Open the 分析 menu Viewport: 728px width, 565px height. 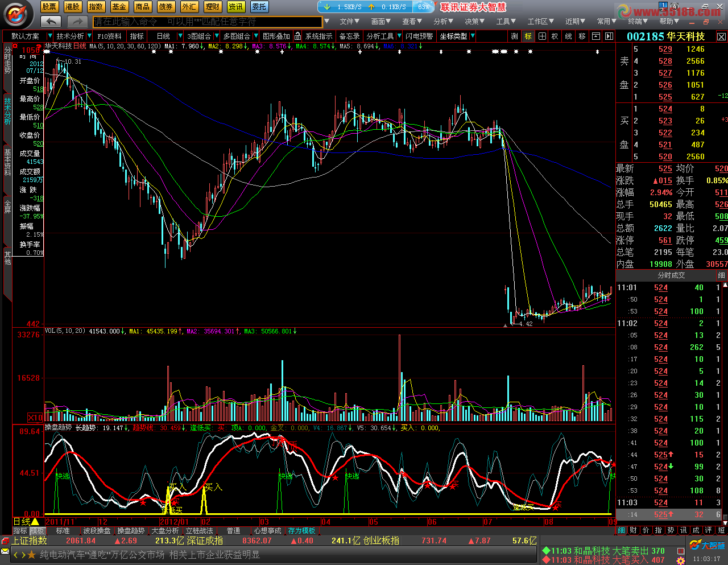[x=443, y=21]
